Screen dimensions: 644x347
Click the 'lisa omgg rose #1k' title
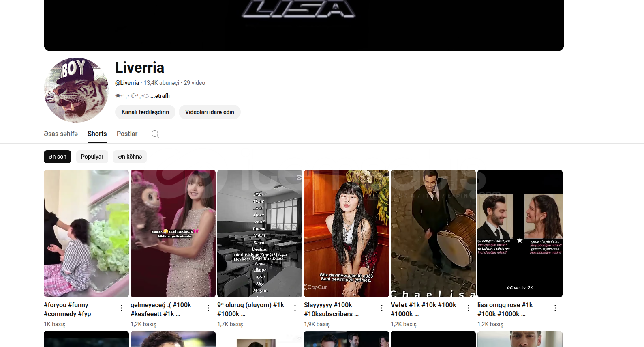(x=505, y=309)
